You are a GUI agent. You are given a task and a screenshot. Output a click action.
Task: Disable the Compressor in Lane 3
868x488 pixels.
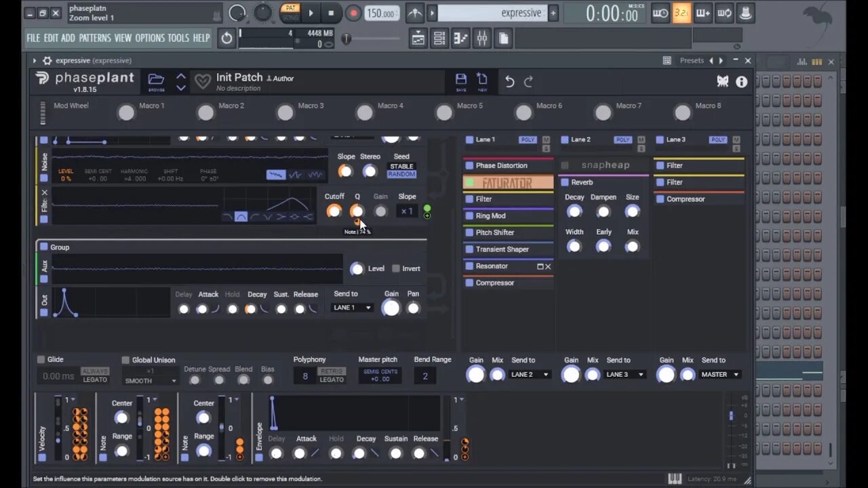[660, 199]
